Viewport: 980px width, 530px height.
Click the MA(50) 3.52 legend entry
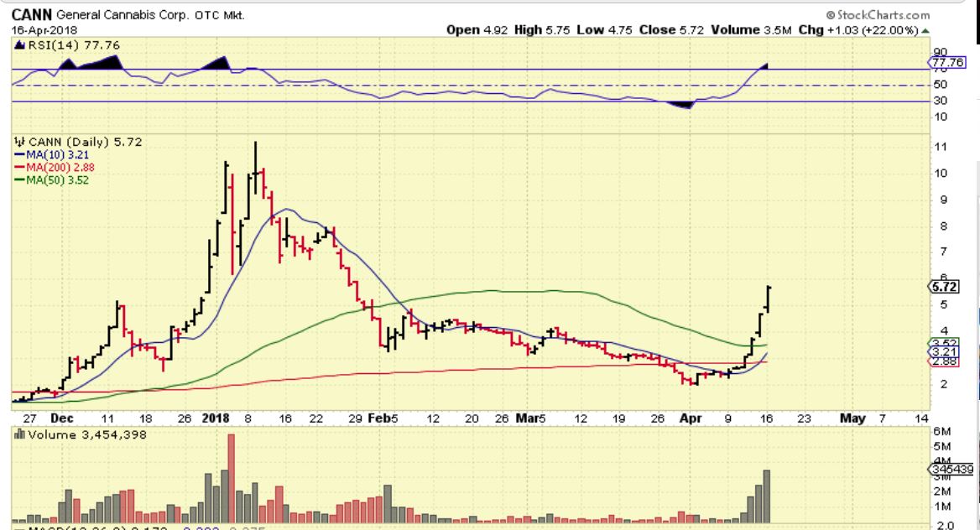coord(51,180)
